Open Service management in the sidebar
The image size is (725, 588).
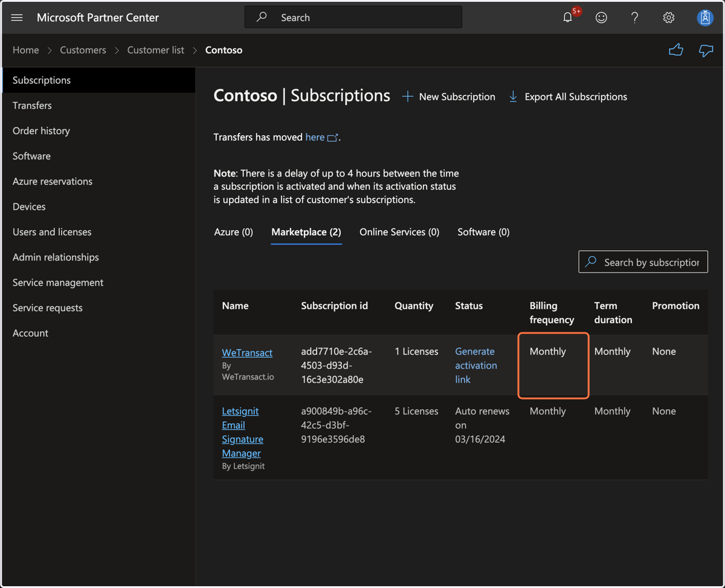coord(98,283)
